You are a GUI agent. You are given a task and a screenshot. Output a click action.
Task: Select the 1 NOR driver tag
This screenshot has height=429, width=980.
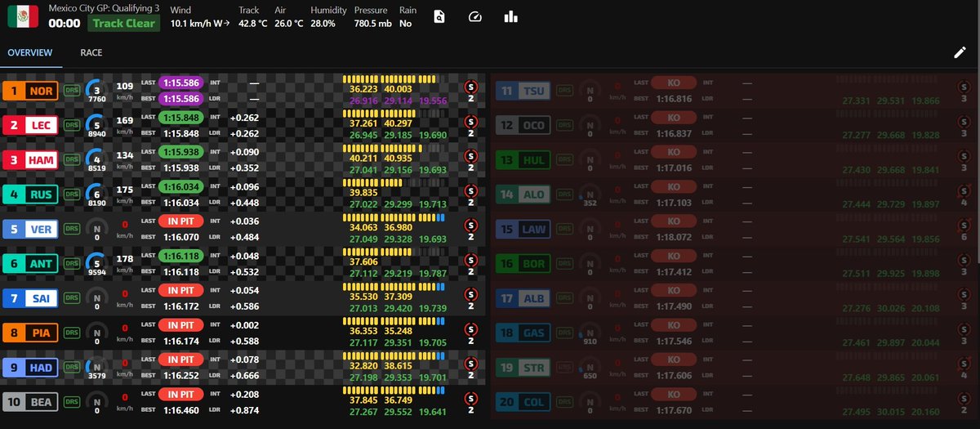[30, 92]
